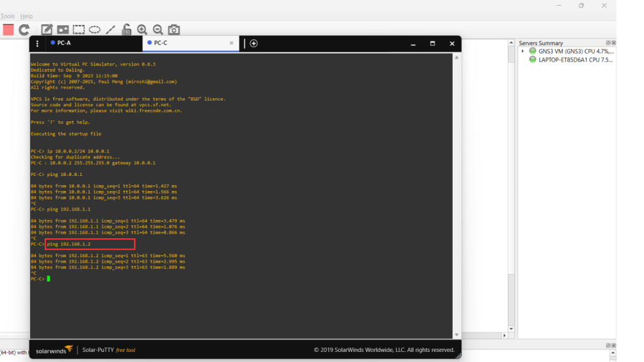The width and height of the screenshot is (644, 362).
Task: Open the Help menu
Action: click(26, 16)
